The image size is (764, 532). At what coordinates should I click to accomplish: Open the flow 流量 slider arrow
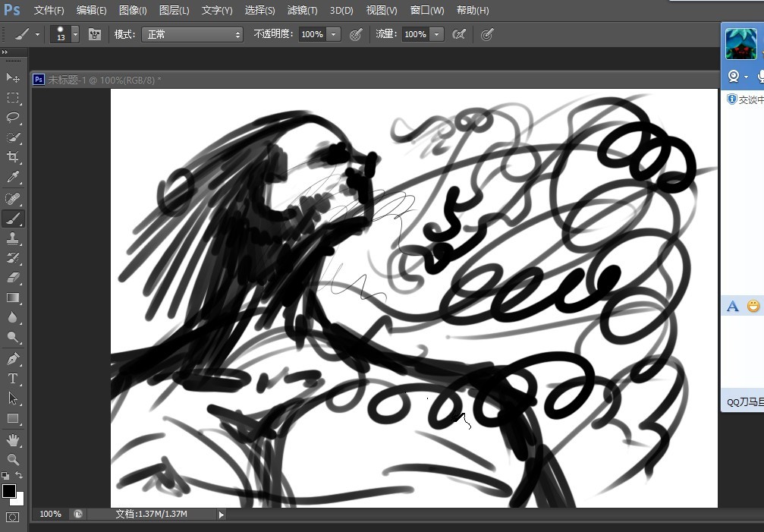click(x=436, y=35)
